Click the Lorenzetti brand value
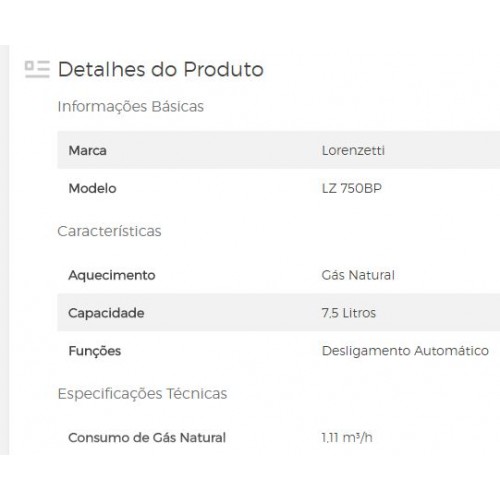Image resolution: width=500 pixels, height=500 pixels. tap(353, 151)
